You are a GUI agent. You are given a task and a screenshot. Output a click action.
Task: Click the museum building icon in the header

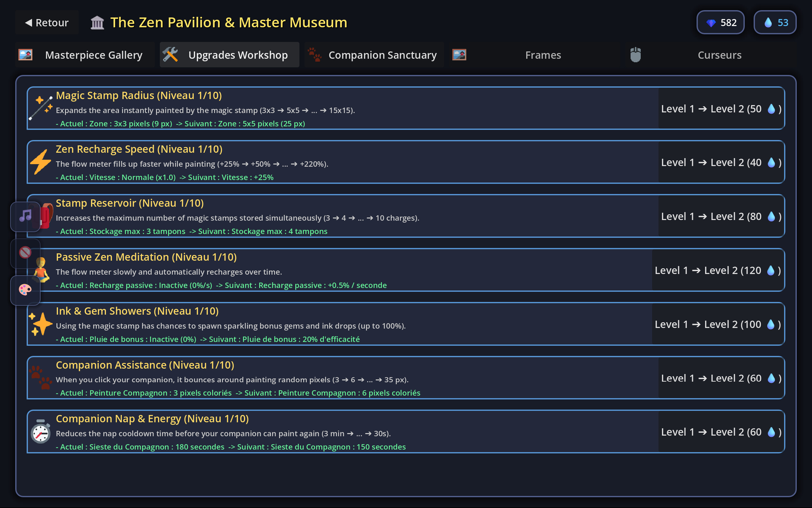coord(97,23)
